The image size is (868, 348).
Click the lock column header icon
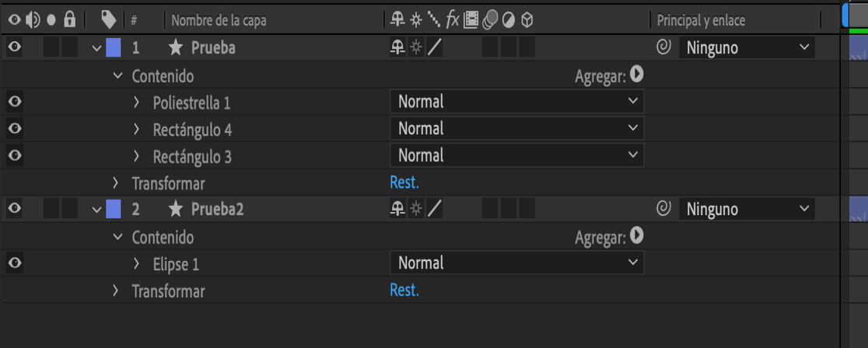click(69, 19)
